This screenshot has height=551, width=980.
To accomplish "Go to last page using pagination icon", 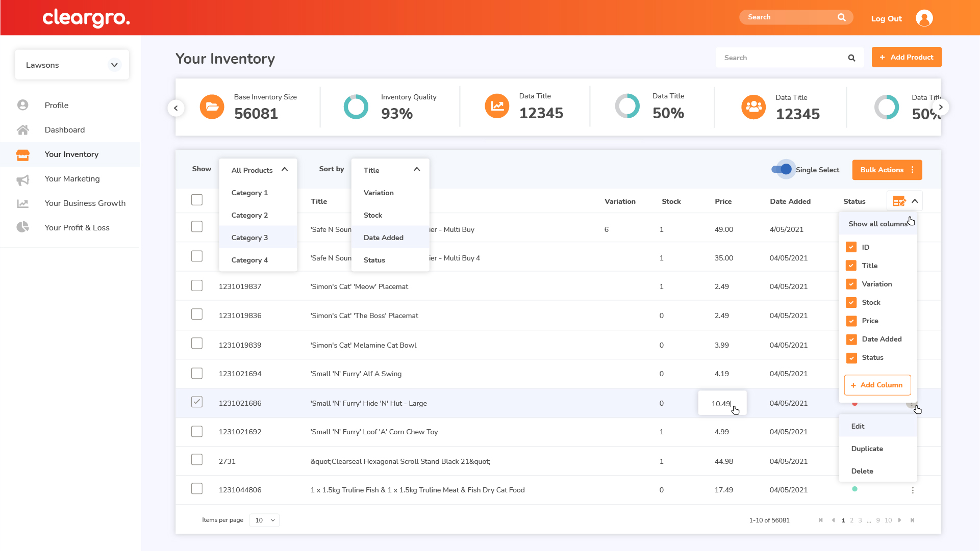I will click(912, 520).
